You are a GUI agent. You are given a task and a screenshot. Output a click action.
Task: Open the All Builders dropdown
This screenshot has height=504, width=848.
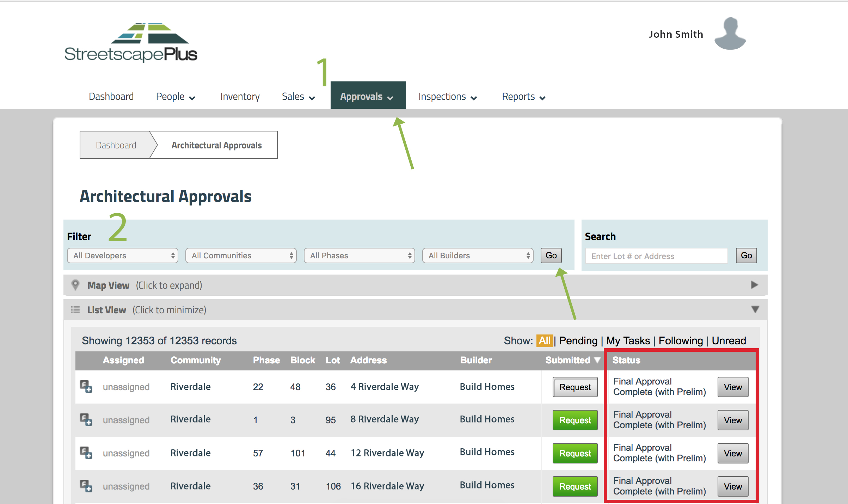pos(478,256)
